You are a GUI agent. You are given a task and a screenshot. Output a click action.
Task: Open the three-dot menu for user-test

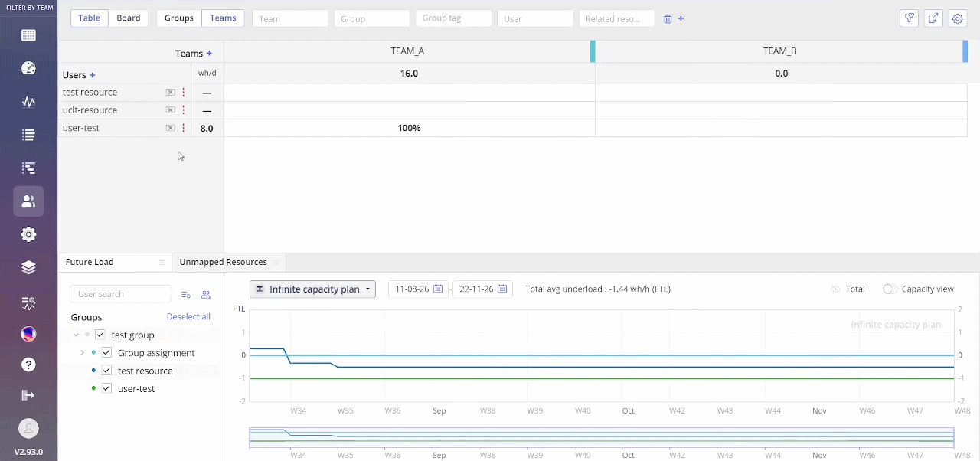183,128
